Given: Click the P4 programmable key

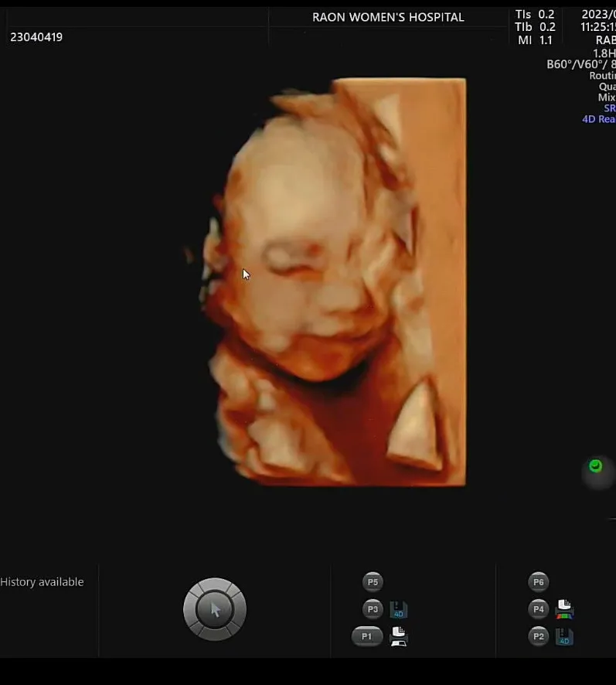Looking at the screenshot, I should (x=538, y=609).
